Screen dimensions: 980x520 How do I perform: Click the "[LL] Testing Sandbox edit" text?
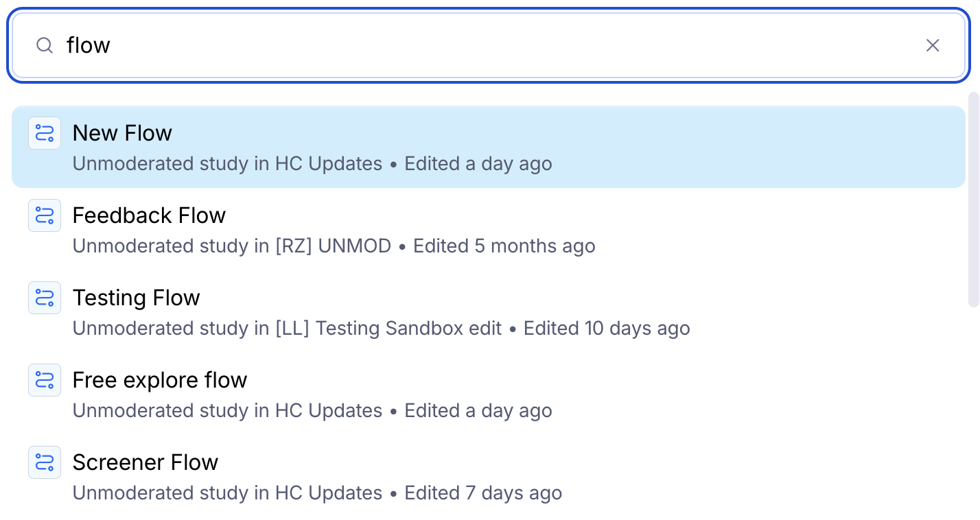(388, 329)
